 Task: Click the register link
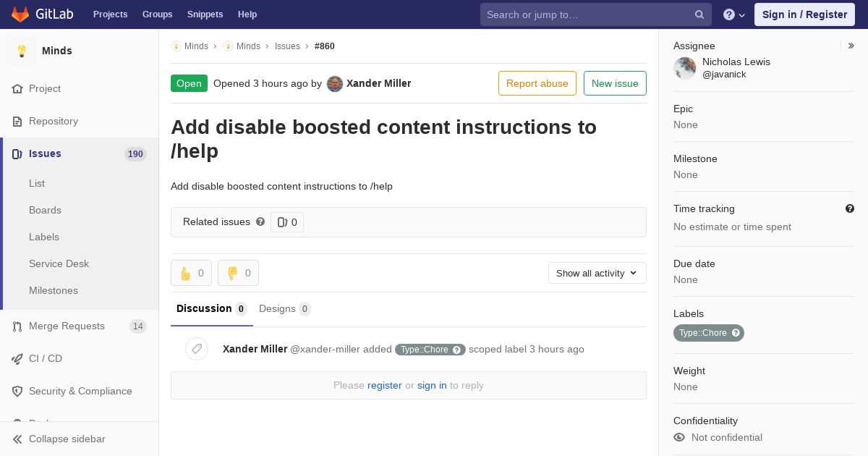385,385
